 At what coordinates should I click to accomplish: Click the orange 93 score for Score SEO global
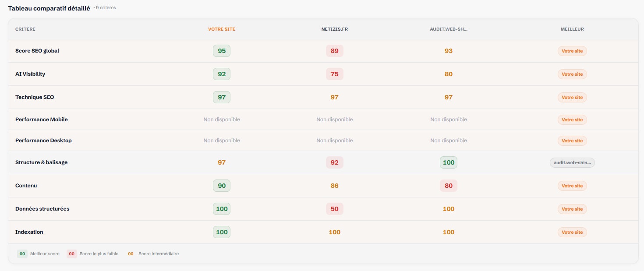[449, 51]
